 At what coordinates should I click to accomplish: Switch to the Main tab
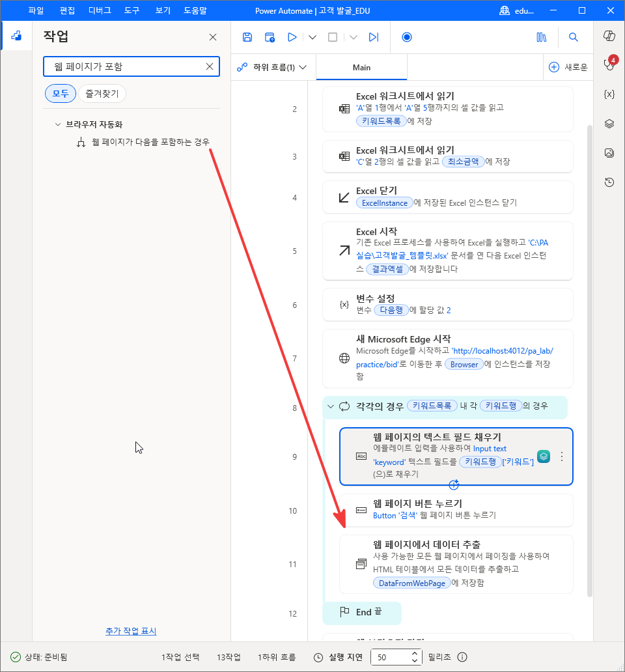coord(361,67)
